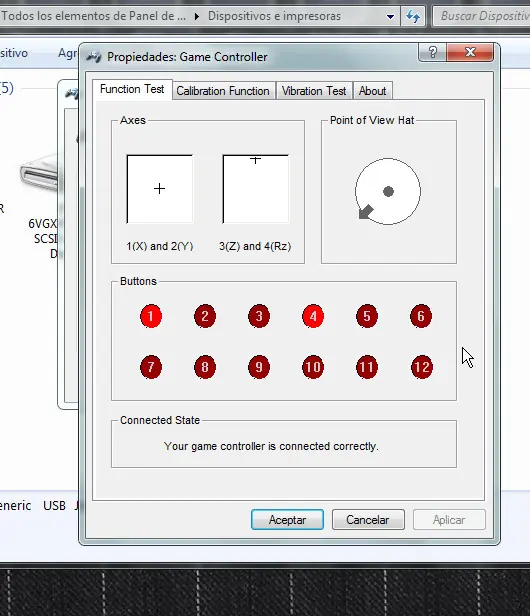
Task: Open the About tab
Action: 372,91
